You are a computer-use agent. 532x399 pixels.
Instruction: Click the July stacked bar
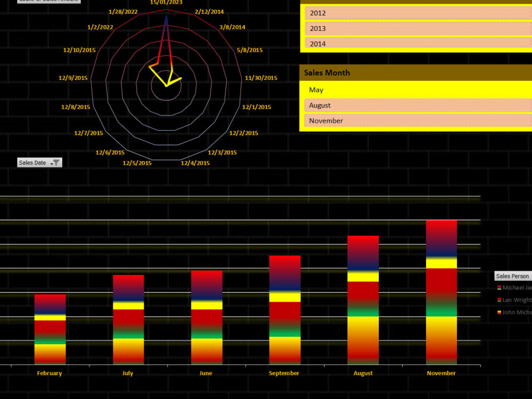(x=128, y=320)
